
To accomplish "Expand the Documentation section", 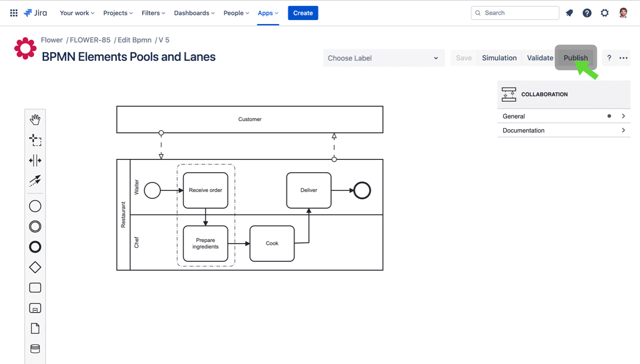I will [x=564, y=130].
